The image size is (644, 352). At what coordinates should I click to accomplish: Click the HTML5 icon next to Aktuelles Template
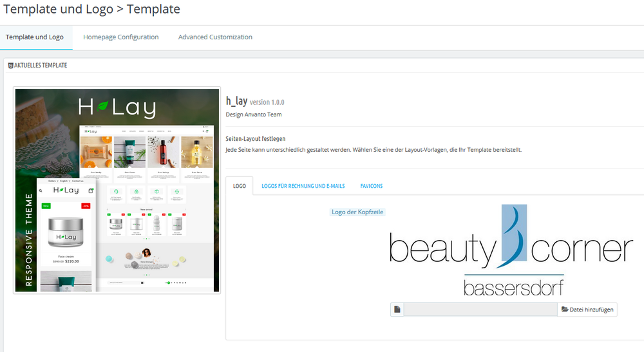point(11,66)
